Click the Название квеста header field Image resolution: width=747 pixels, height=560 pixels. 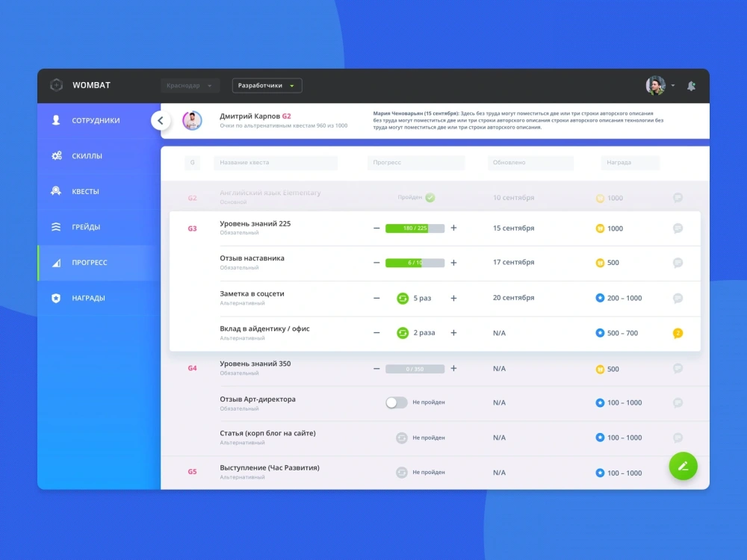coord(276,162)
